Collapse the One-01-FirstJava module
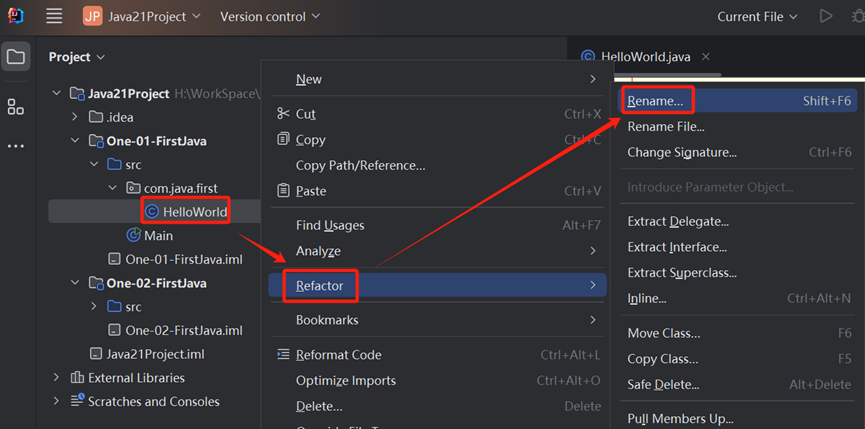 point(75,141)
